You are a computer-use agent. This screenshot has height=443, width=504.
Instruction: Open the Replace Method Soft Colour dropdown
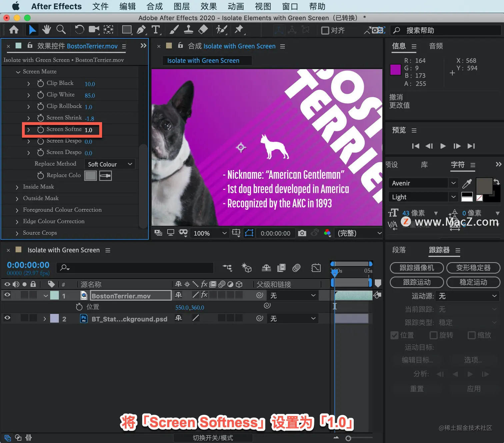click(109, 164)
